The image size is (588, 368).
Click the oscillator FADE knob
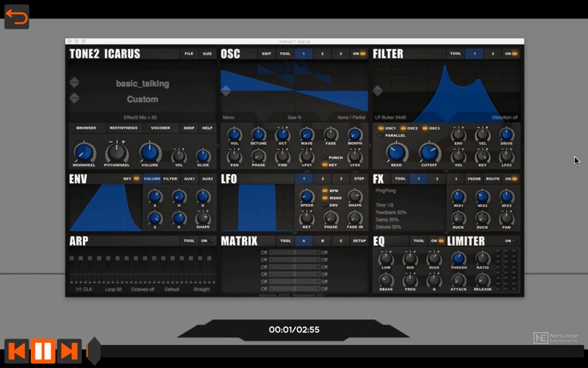tap(331, 134)
